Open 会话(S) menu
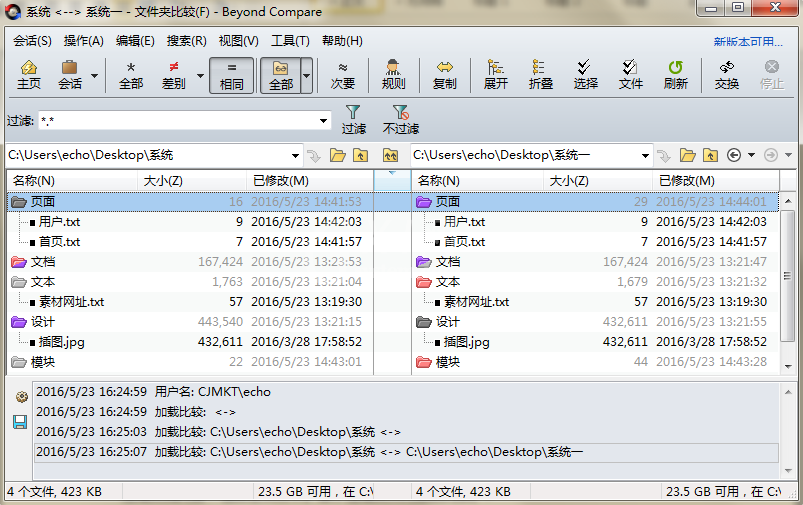 point(32,41)
